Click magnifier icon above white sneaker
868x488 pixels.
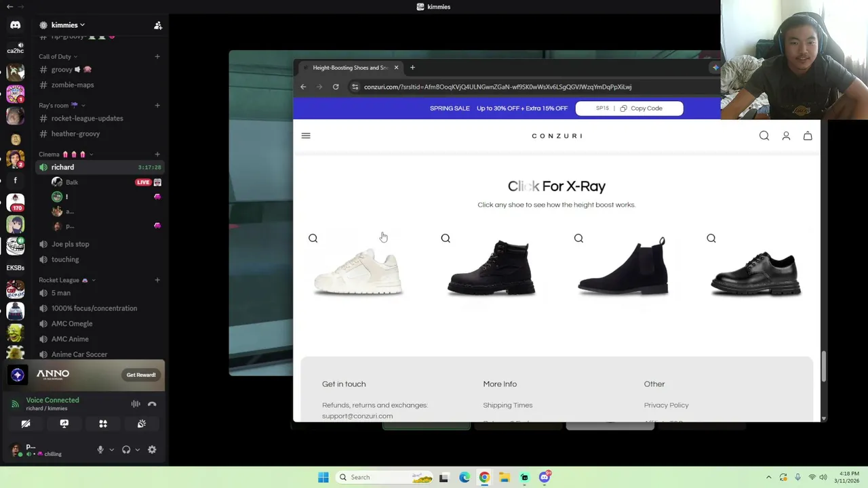pyautogui.click(x=313, y=238)
